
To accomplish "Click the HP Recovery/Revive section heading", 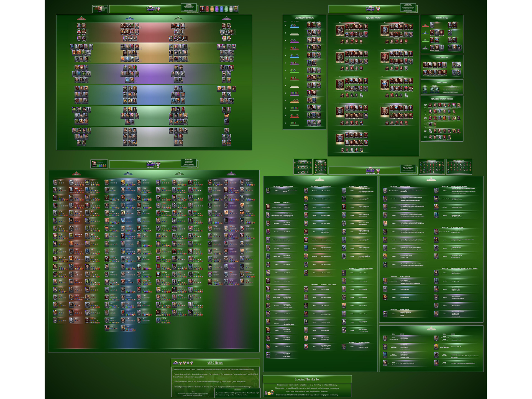I will [x=457, y=227].
